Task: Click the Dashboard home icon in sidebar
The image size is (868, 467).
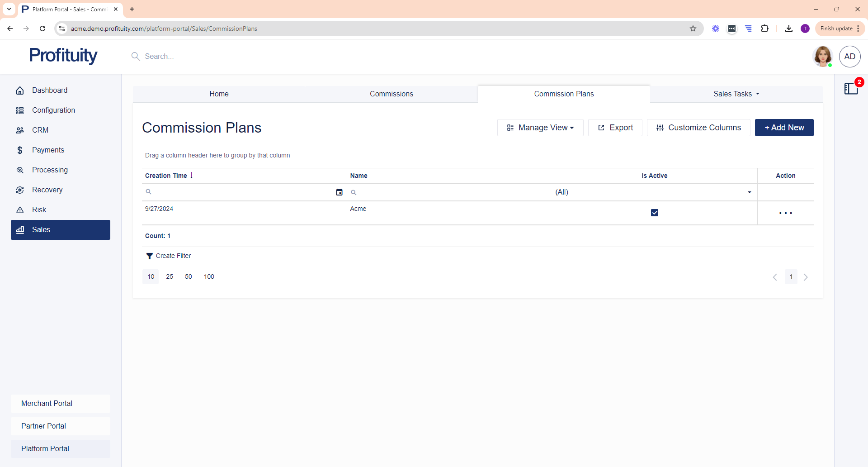Action: pos(20,91)
